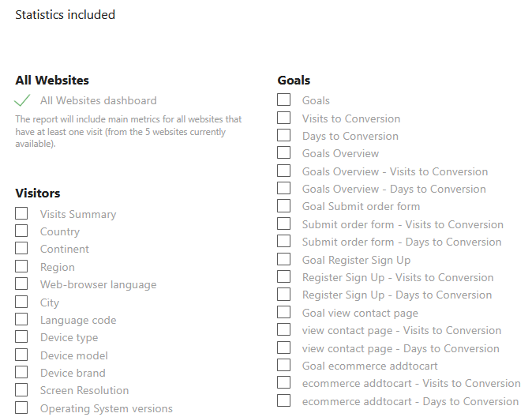532x417 pixels.
Task: Tick Goal Register Sign Up checkbox
Action: (x=284, y=260)
